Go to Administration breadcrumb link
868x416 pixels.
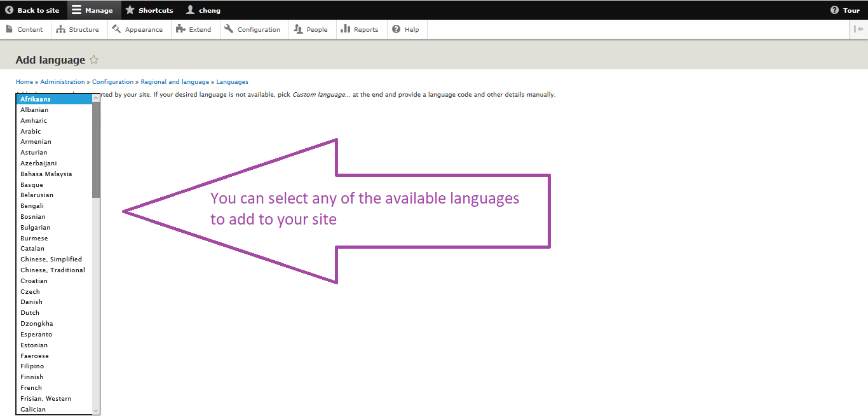pos(62,82)
